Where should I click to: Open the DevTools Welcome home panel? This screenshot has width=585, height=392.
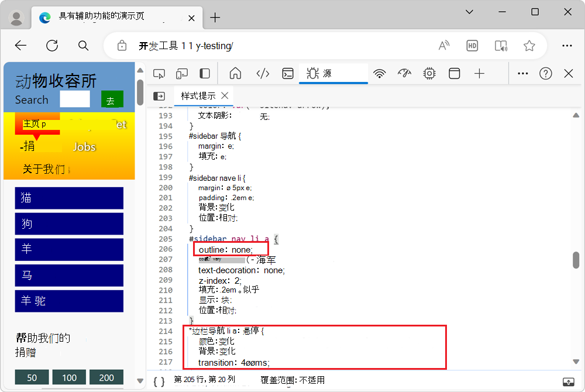[x=235, y=74]
